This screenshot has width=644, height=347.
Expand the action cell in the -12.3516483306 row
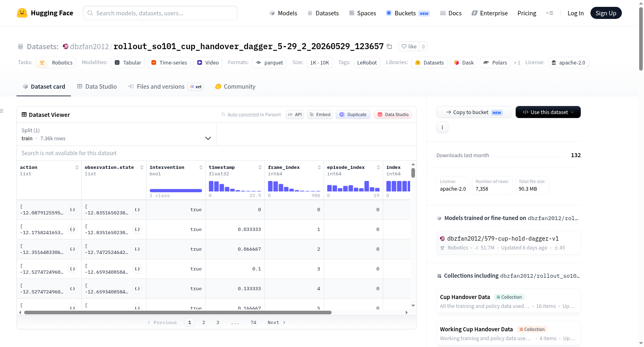pos(72,249)
